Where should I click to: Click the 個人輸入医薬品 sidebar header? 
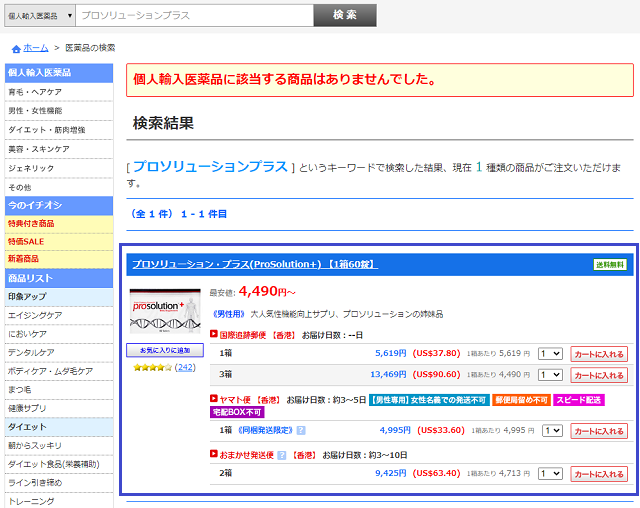(x=59, y=73)
